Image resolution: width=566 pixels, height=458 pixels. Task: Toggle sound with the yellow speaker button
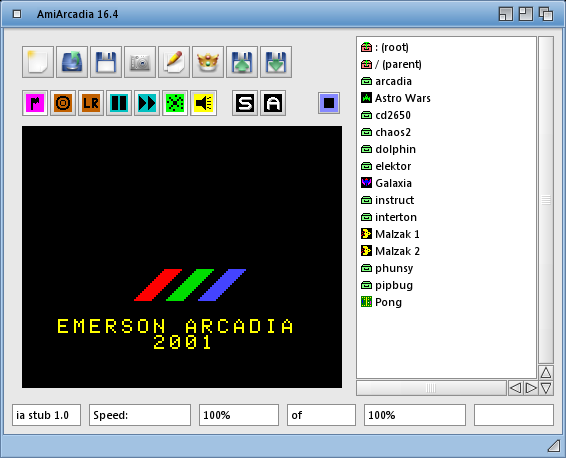click(x=204, y=103)
